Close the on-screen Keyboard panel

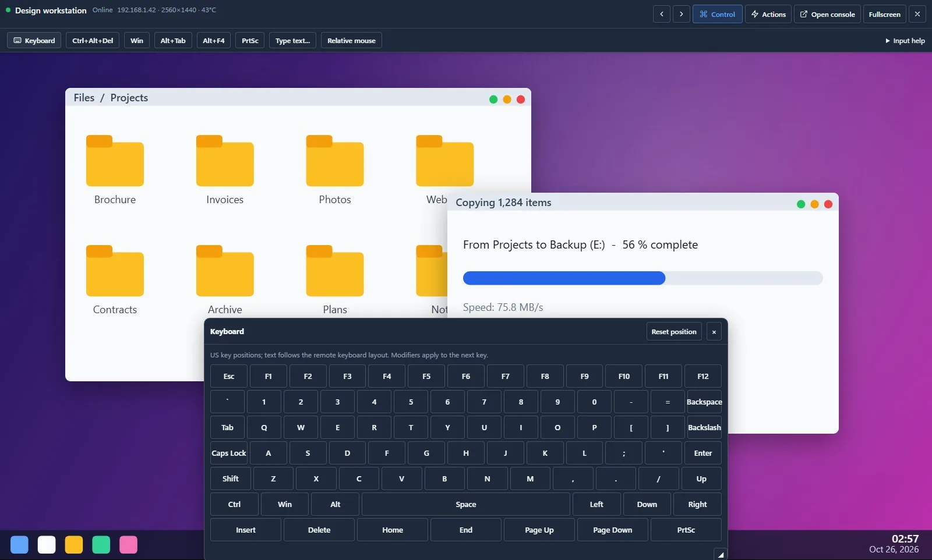pyautogui.click(x=714, y=332)
